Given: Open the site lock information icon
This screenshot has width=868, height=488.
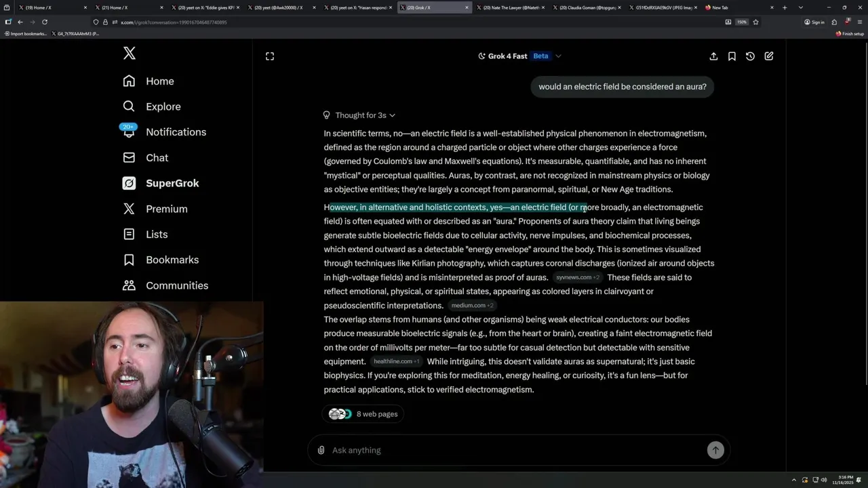Looking at the screenshot, I should [105, 22].
